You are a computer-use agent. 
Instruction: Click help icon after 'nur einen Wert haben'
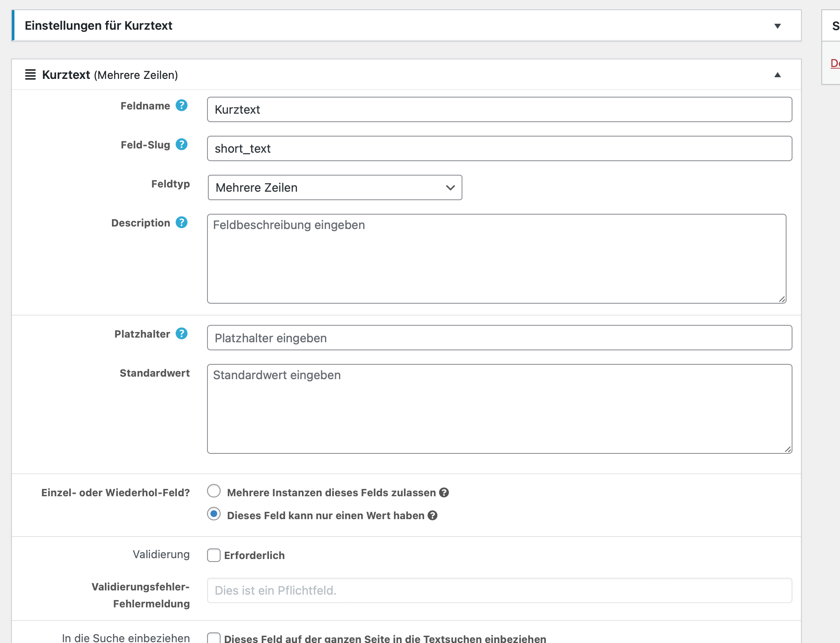[x=433, y=515]
